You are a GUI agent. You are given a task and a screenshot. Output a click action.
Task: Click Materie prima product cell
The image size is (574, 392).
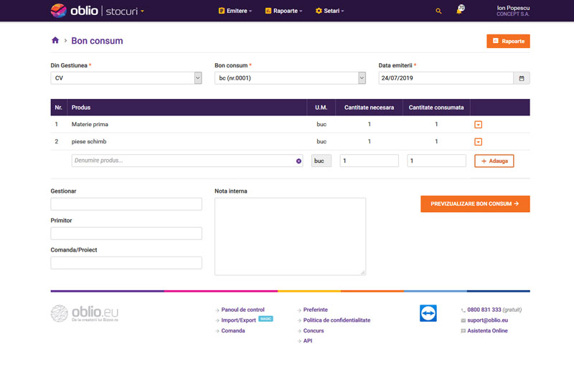coord(90,124)
